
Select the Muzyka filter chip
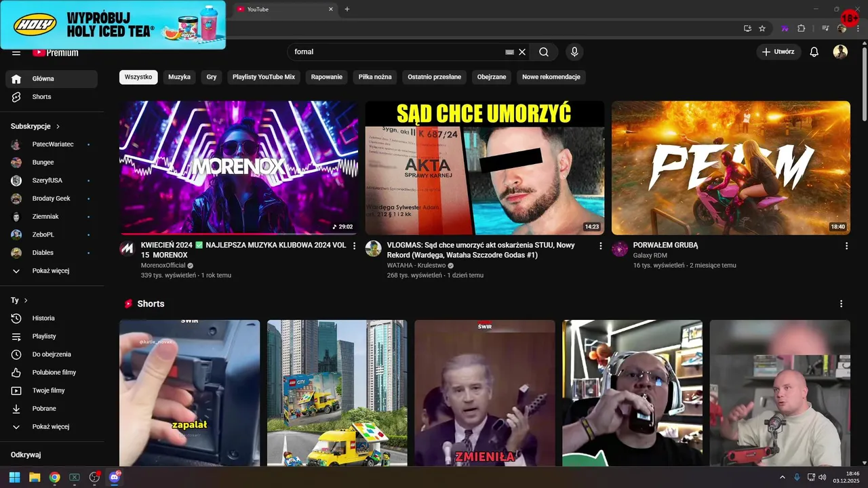(179, 77)
